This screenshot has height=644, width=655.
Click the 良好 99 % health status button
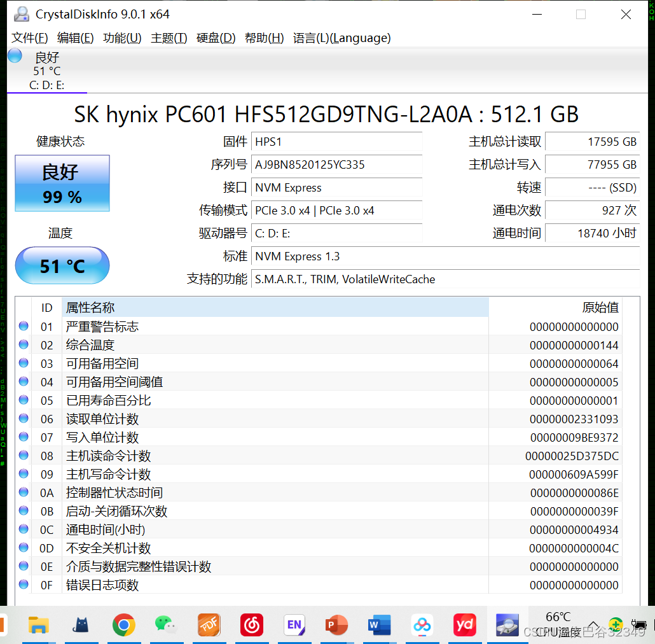point(62,183)
